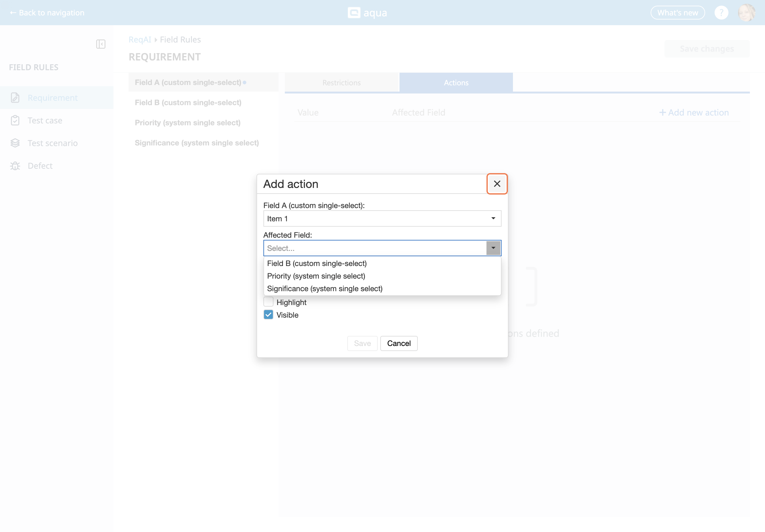The height and width of the screenshot is (532, 765).
Task: Open the Field A Item 1 dropdown
Action: click(x=382, y=218)
